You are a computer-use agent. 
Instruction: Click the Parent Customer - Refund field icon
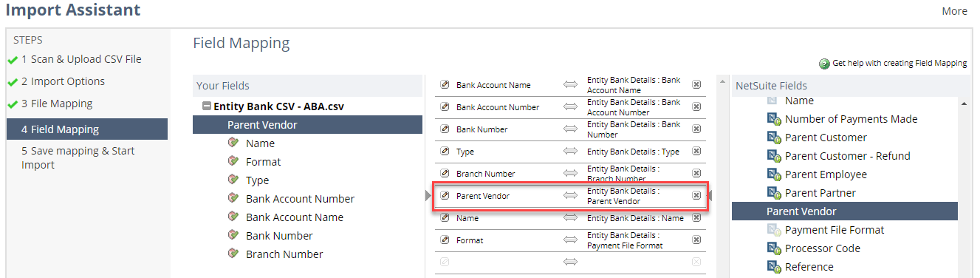[x=773, y=156]
